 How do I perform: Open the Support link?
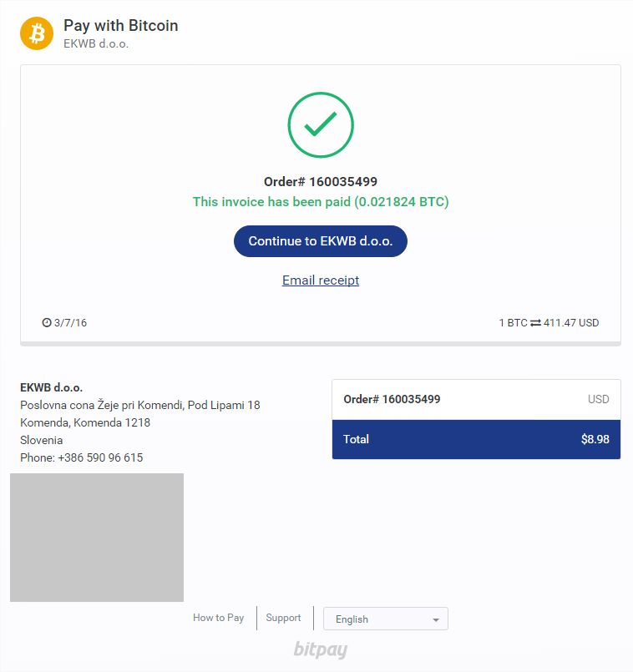(283, 618)
